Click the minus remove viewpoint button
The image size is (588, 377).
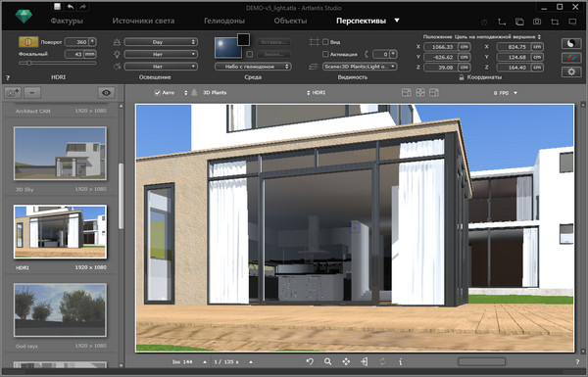[32, 93]
